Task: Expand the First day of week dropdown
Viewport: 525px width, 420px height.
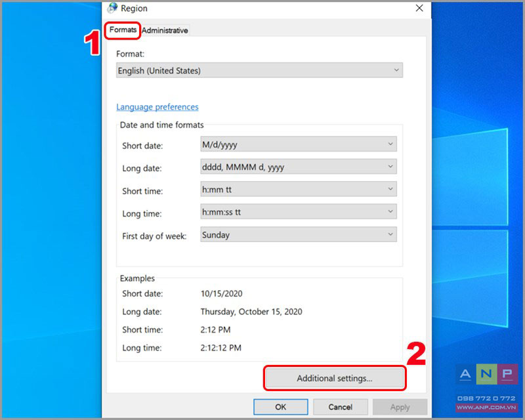Action: 299,234
